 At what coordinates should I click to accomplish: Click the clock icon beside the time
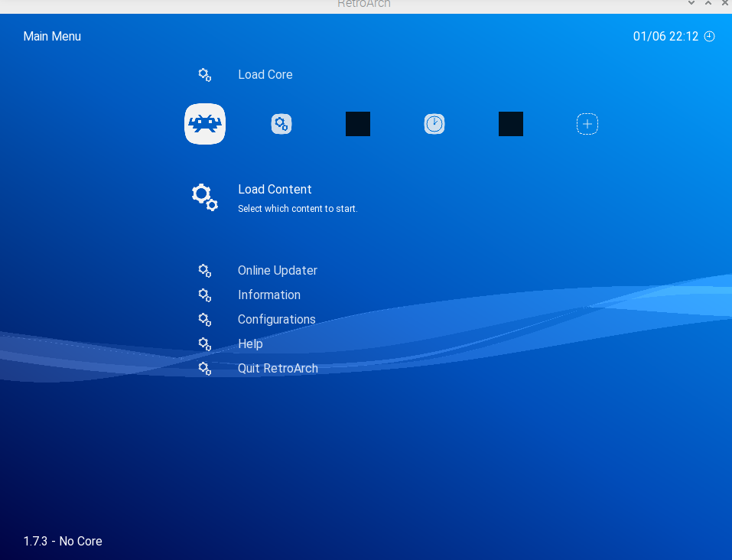(709, 37)
